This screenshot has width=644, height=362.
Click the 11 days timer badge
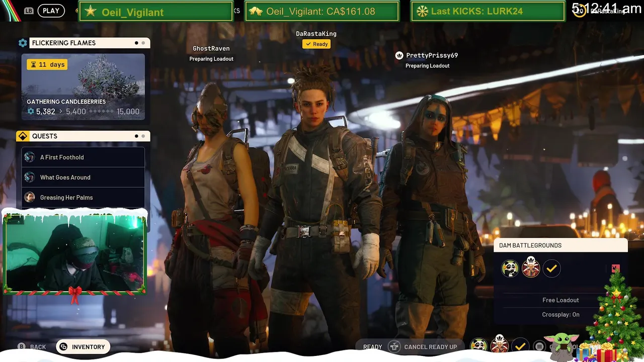pos(47,64)
